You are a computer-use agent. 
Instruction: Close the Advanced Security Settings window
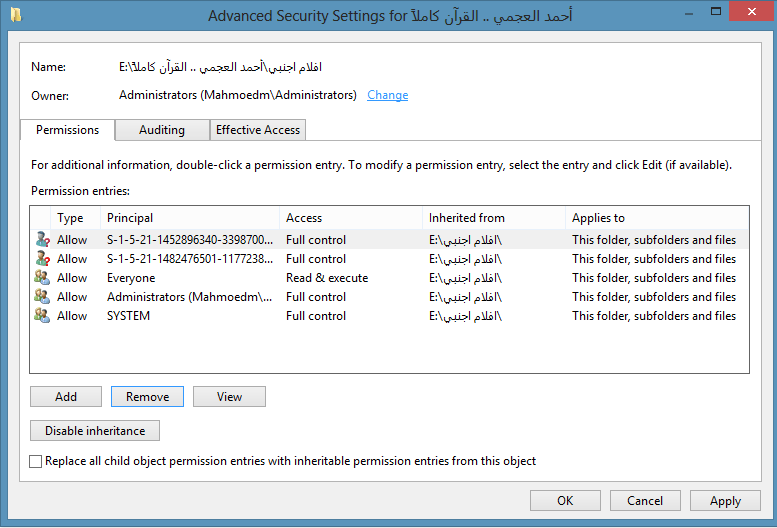752,11
